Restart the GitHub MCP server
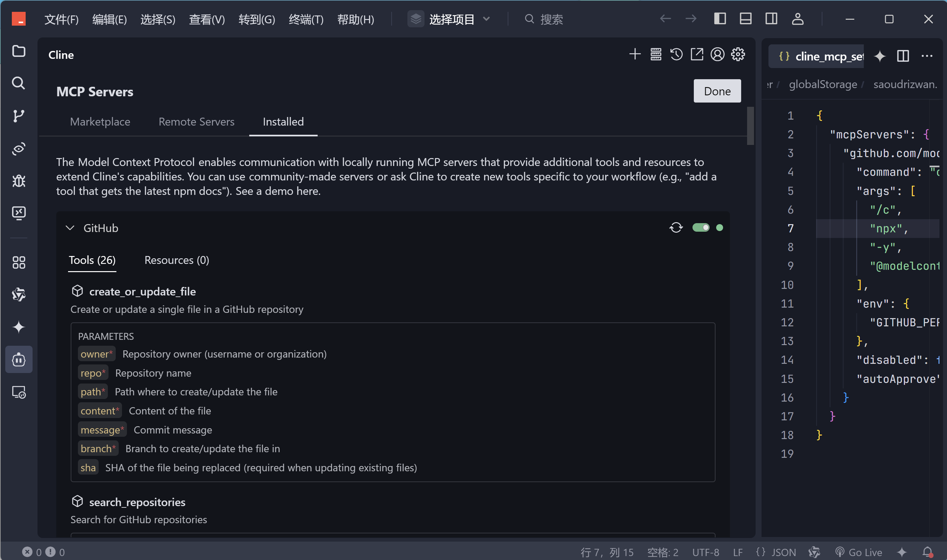The width and height of the screenshot is (947, 560). click(676, 227)
